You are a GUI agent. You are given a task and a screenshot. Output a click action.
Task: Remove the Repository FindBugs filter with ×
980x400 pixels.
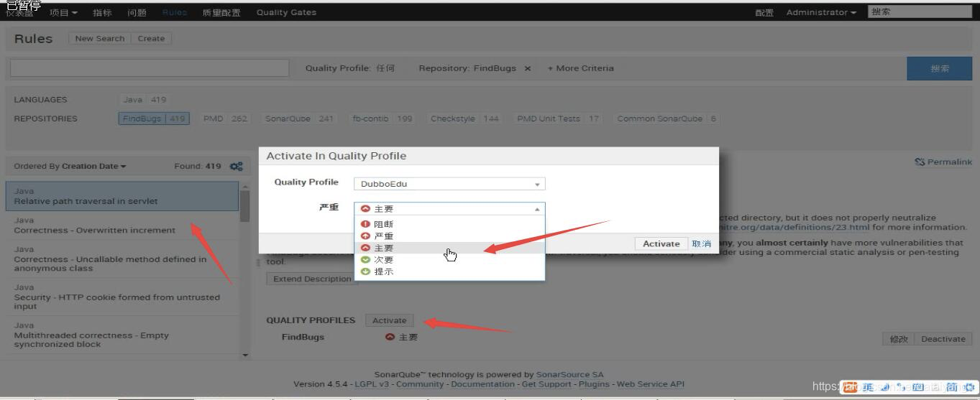tap(527, 68)
